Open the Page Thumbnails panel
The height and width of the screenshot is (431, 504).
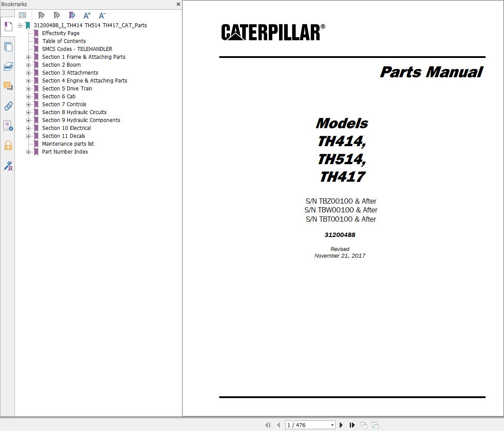(x=8, y=47)
